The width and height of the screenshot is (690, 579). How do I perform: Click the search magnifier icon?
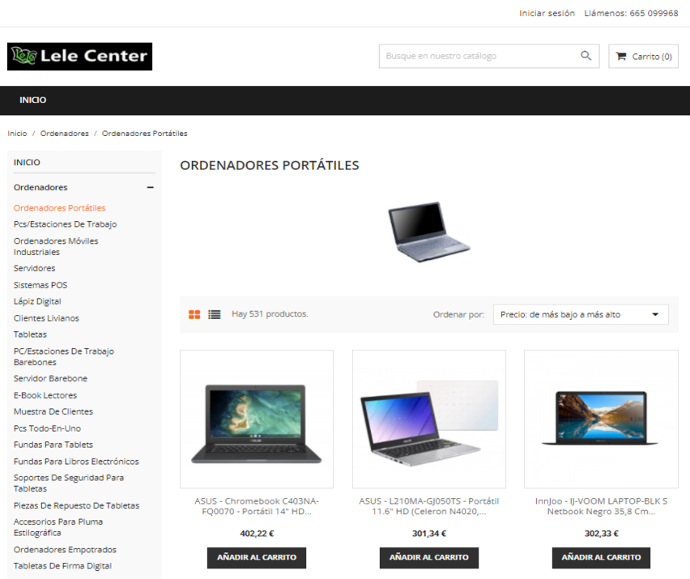click(x=586, y=55)
